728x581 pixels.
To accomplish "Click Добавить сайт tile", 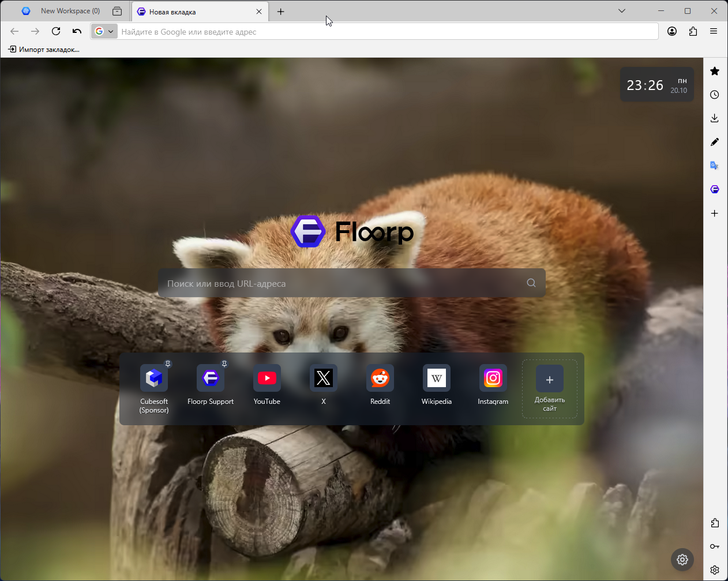I will [x=549, y=388].
